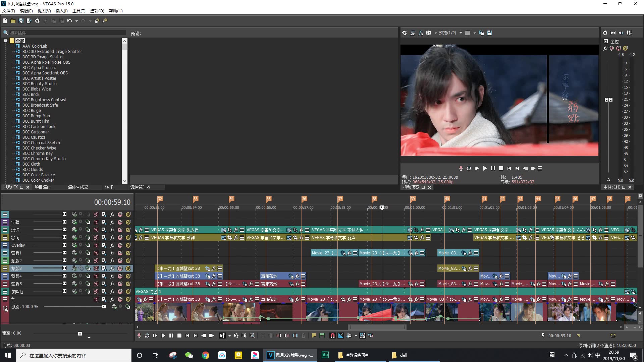Adjust the master bus volume fader
This screenshot has width=644, height=362.
(608, 100)
